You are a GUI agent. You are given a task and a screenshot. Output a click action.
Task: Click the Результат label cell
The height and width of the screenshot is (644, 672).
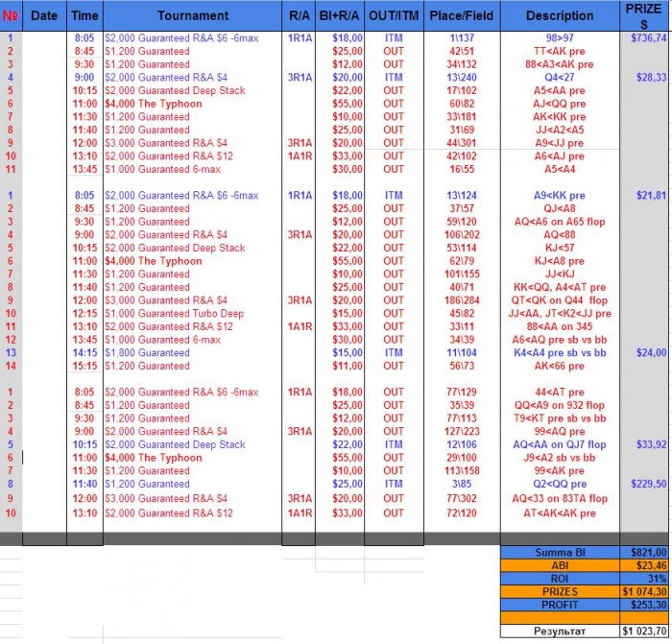pos(560,632)
